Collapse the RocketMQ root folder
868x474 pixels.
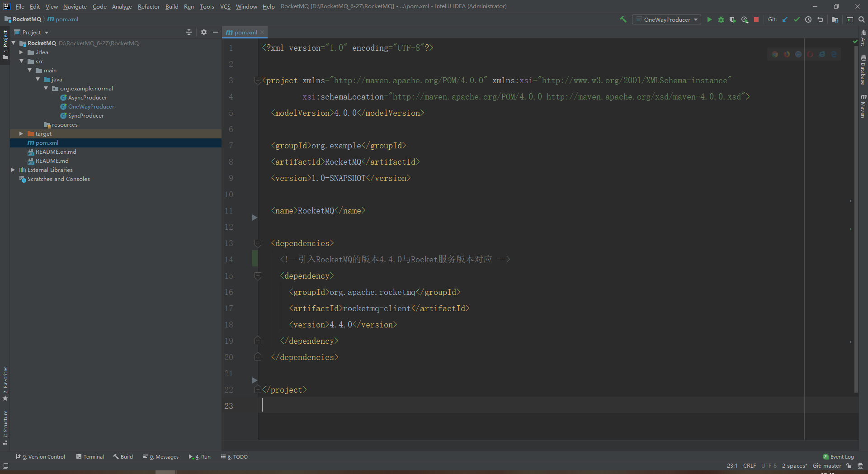coord(14,43)
